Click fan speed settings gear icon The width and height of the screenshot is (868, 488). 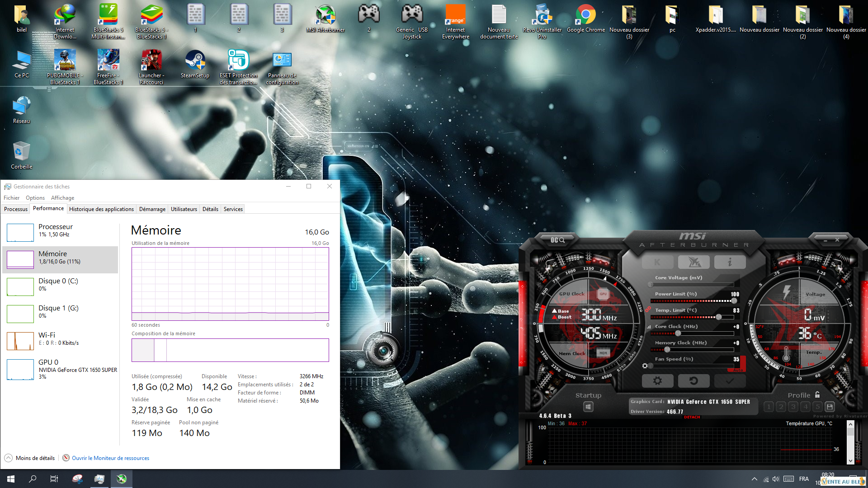coord(645,366)
